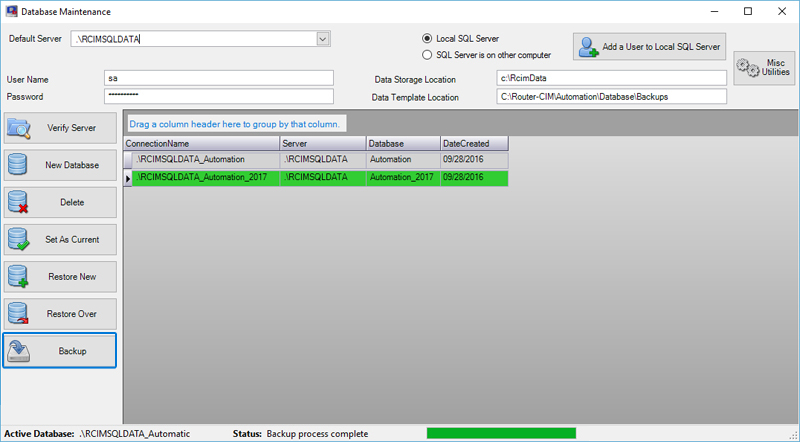800x442 pixels.
Task: Expand the Default Server dropdown list
Action: coord(323,39)
